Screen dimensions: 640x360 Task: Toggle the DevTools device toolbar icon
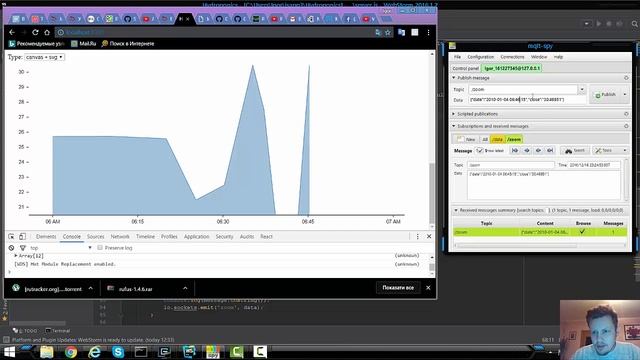[x=22, y=236]
